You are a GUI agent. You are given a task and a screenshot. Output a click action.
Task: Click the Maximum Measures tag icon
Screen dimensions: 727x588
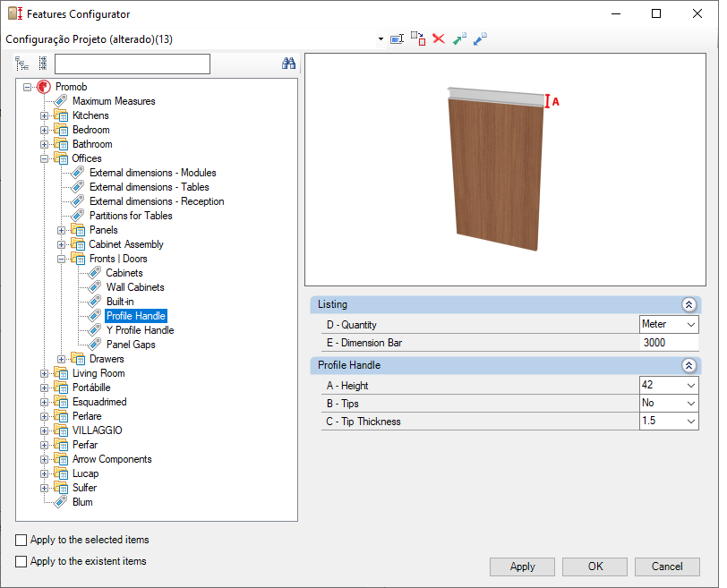60,101
